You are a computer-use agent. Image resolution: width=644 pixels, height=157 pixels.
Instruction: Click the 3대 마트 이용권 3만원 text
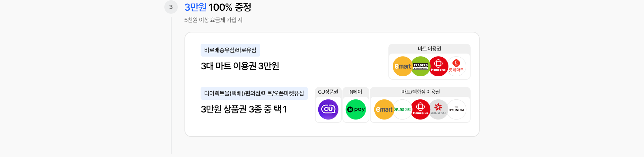click(x=240, y=66)
